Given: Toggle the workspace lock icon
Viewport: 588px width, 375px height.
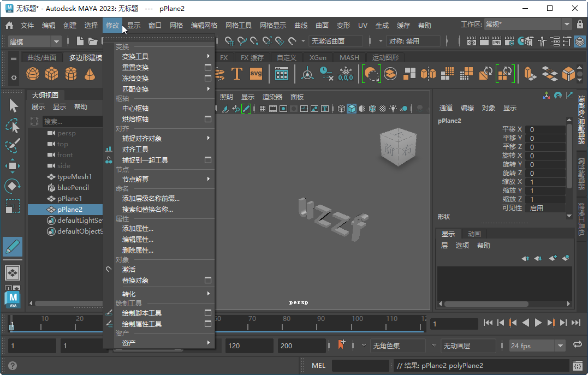Looking at the screenshot, I should coord(580,24).
